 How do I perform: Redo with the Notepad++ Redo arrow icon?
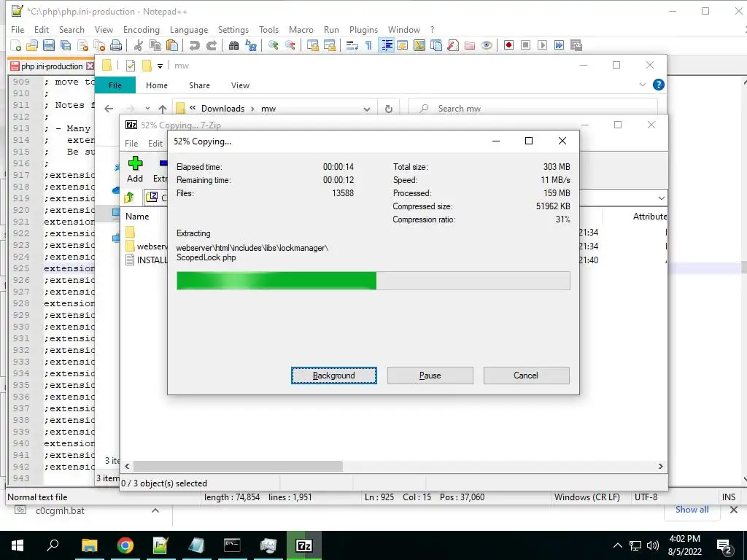click(212, 45)
